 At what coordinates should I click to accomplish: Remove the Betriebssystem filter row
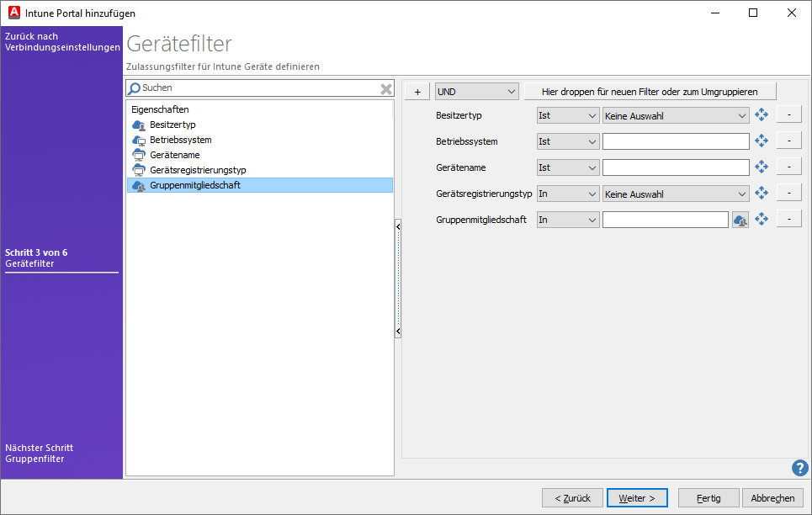pos(788,141)
